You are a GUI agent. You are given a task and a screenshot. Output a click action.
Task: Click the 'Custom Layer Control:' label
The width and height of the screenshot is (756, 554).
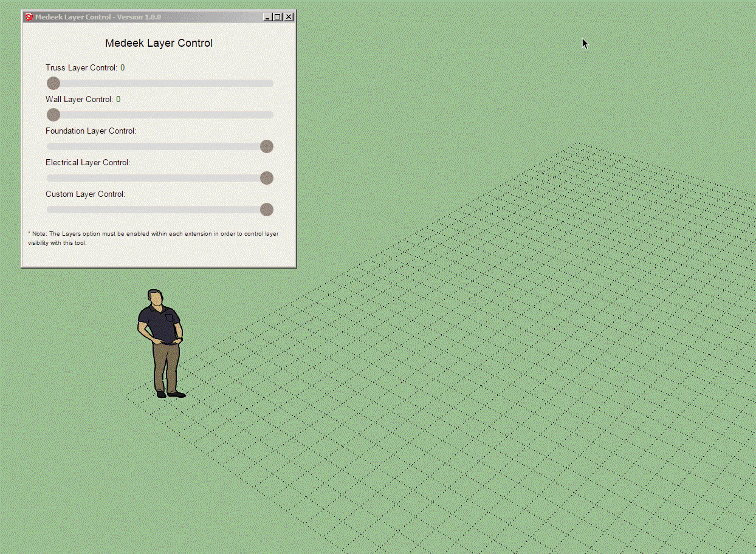click(x=85, y=194)
